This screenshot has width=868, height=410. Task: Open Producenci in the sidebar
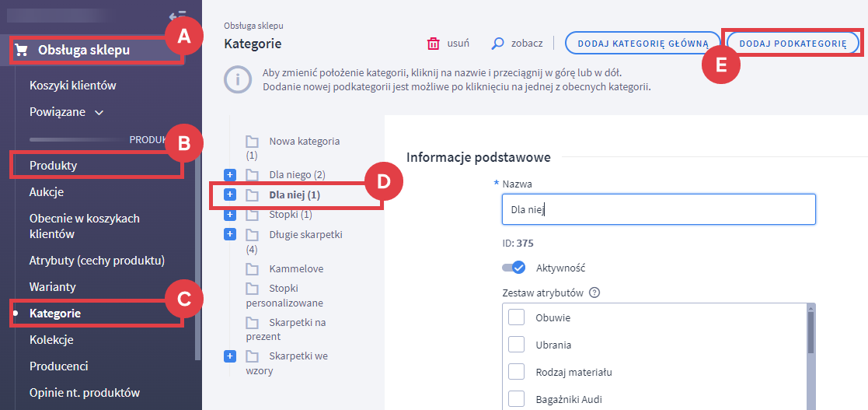click(x=59, y=366)
